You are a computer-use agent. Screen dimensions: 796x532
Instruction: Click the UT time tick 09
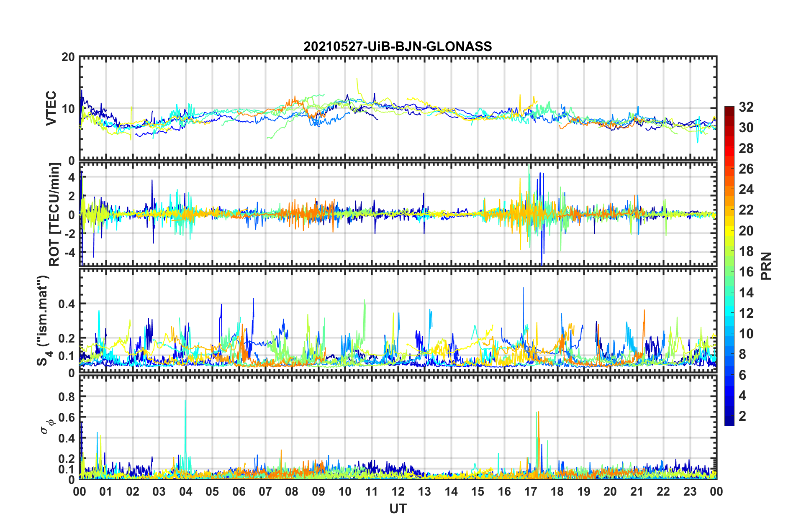point(318,491)
